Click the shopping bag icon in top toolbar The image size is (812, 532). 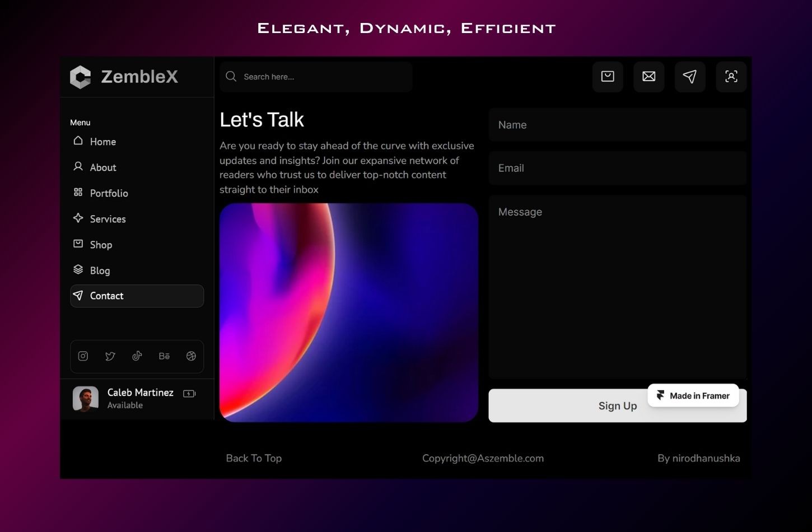pyautogui.click(x=608, y=77)
